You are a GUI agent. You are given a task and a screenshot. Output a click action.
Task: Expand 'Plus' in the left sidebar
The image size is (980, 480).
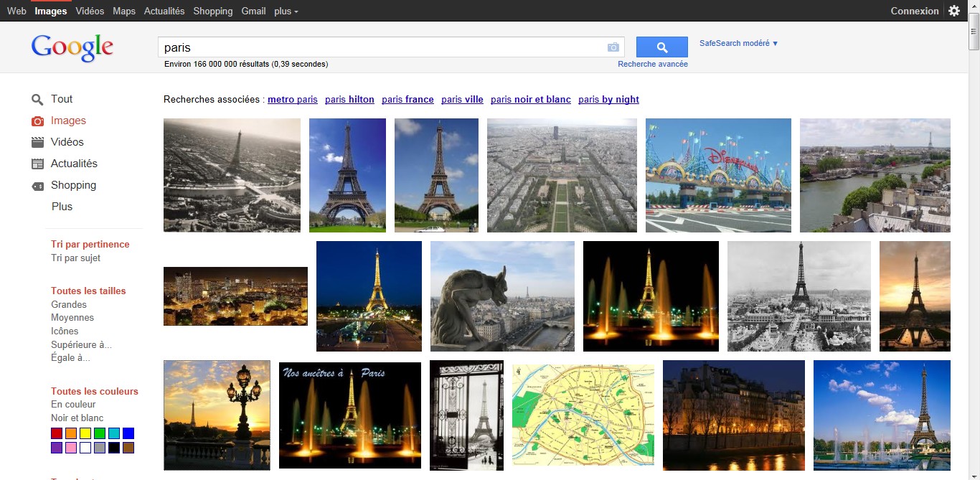(62, 207)
